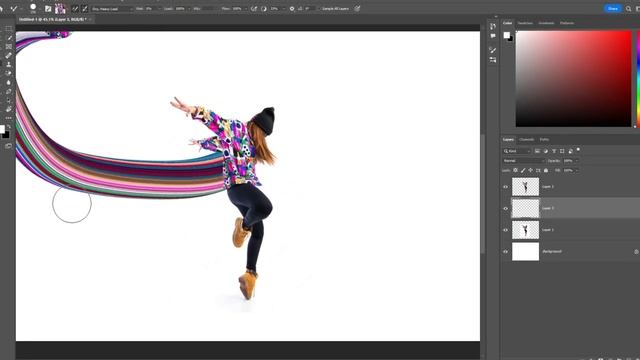
Task: Hide the Background layer eye icon
Action: click(x=505, y=251)
